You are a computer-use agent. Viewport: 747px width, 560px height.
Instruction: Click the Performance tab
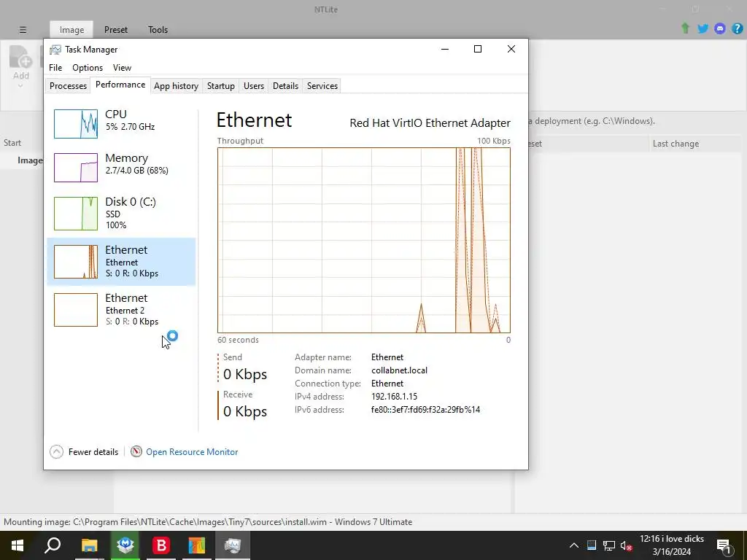pos(120,85)
